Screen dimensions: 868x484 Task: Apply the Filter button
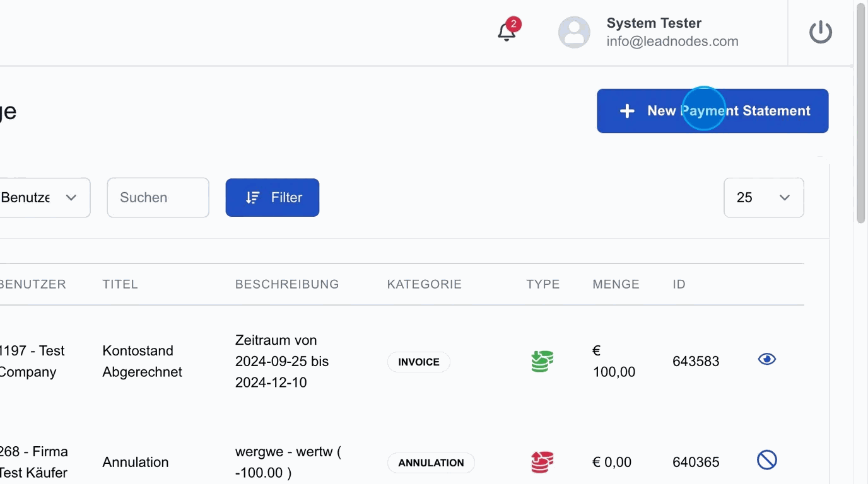click(x=273, y=198)
